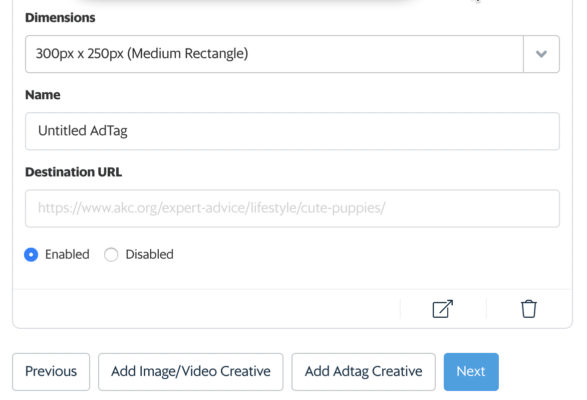The height and width of the screenshot is (400, 587).
Task: Click the Untitled AdTag text in Name box
Action: (83, 131)
